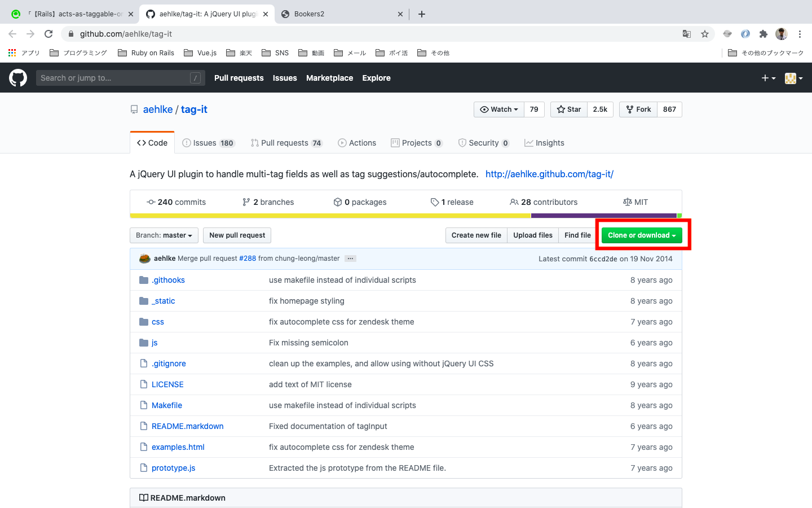Screen dimensions: 812x508
Task: Click Create new file button
Action: (x=476, y=235)
